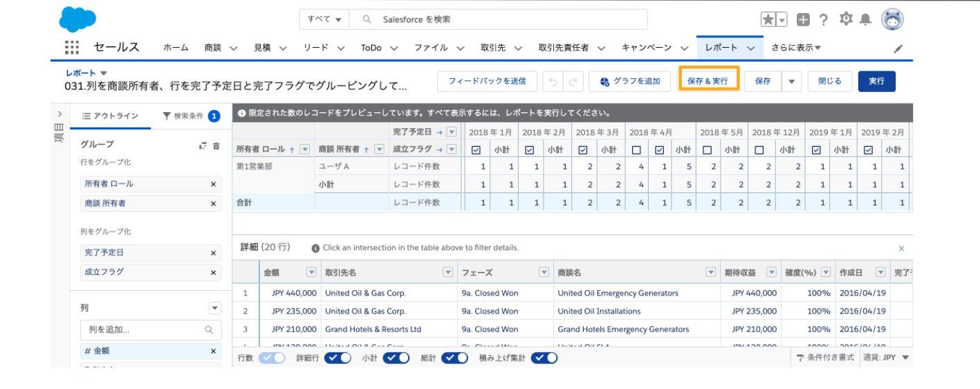Click the swap groups icon beside グループ
This screenshot has height=389, width=980.
pos(203,145)
